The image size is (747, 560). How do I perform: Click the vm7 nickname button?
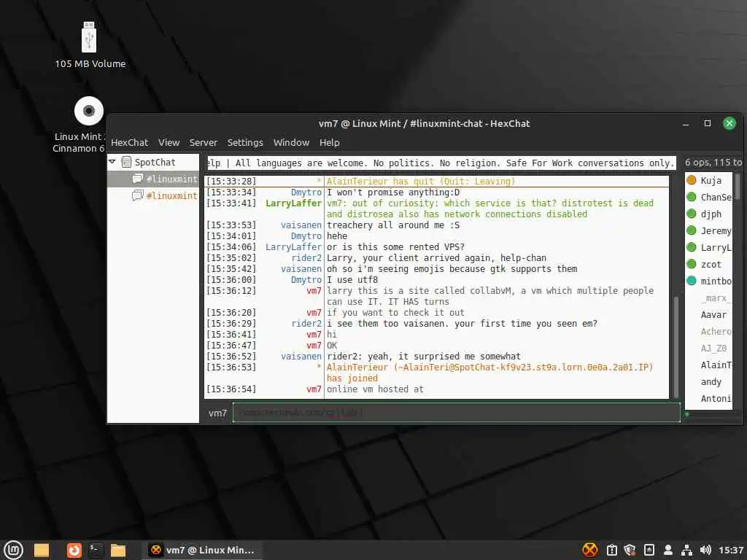click(217, 413)
